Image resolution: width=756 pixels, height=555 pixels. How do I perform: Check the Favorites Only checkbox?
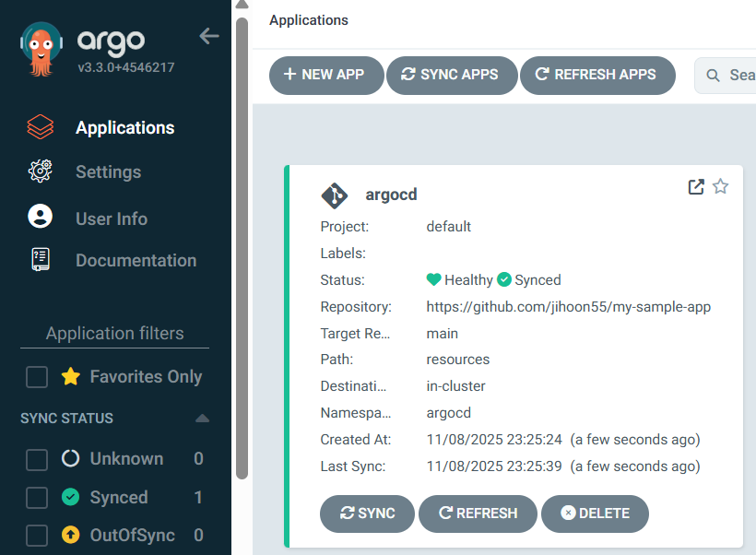37,377
